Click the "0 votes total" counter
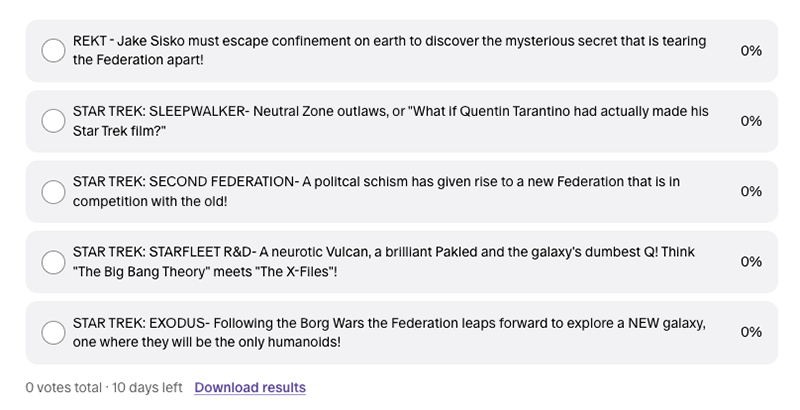This screenshot has width=800, height=410. 64,388
